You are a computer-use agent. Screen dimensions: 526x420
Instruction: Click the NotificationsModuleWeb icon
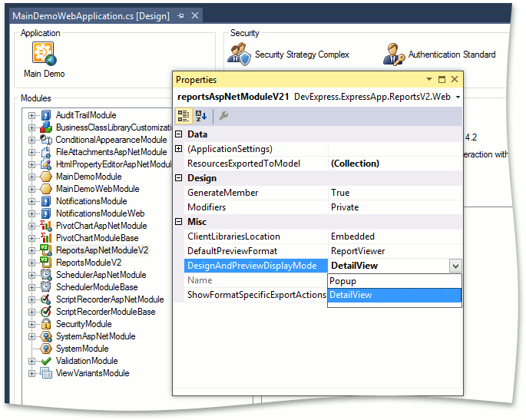pos(46,213)
